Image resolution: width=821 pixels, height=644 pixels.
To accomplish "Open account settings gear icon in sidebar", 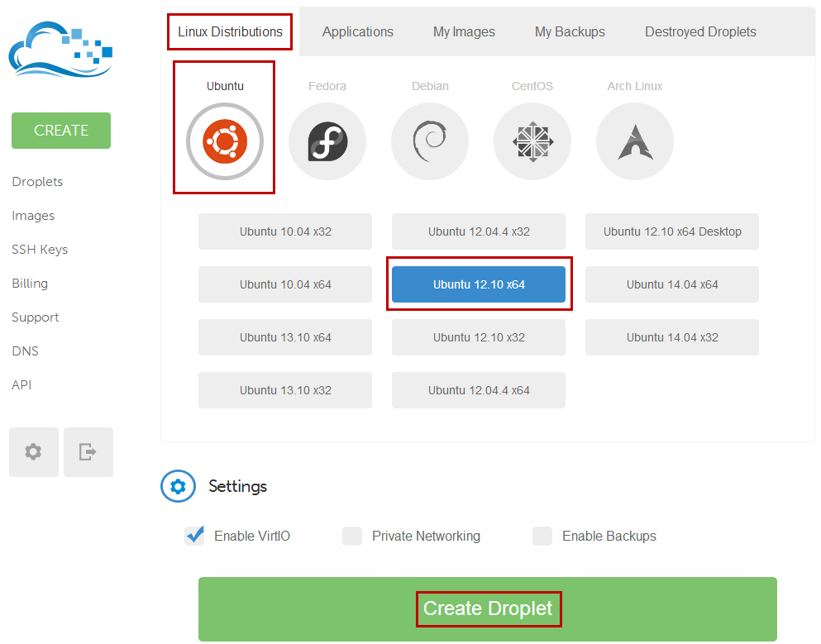I will pos(34,452).
